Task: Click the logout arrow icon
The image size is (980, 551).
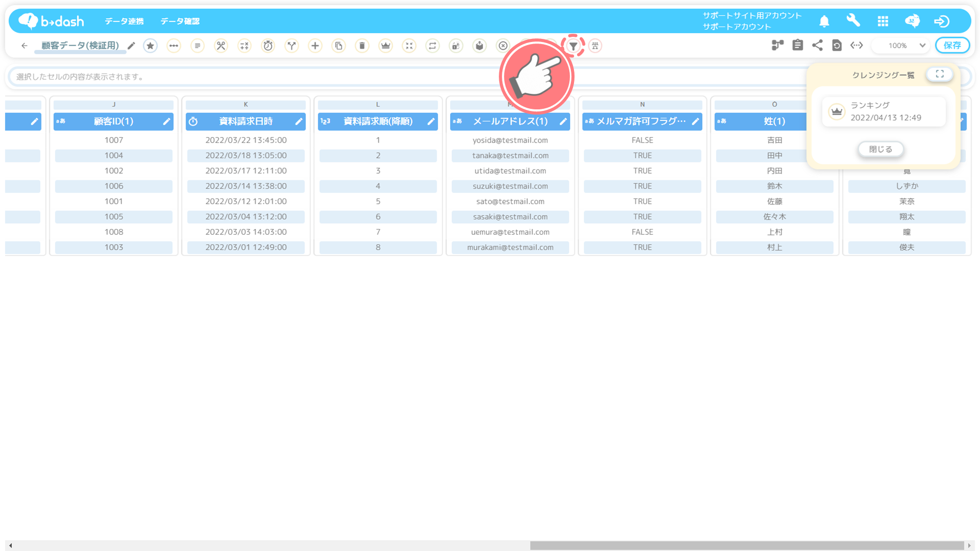Action: (942, 21)
